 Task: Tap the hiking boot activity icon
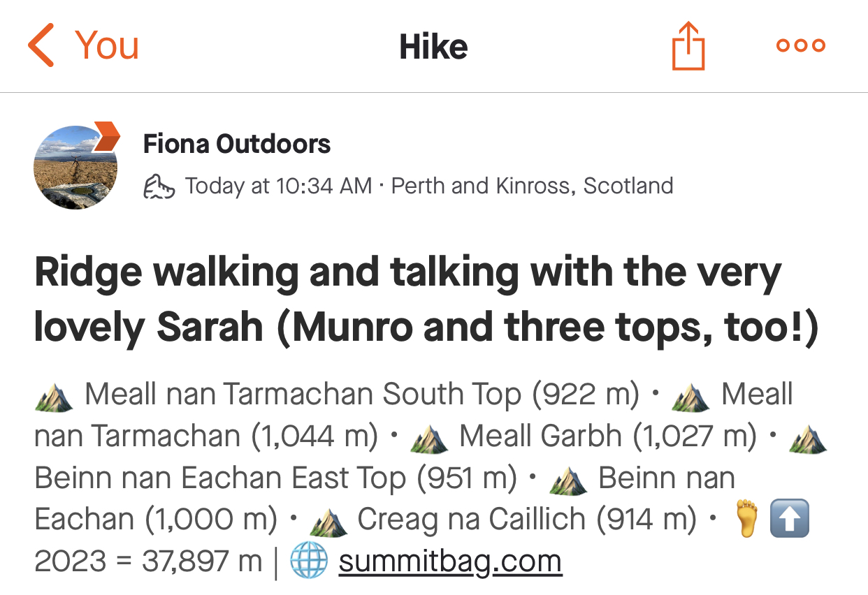158,186
